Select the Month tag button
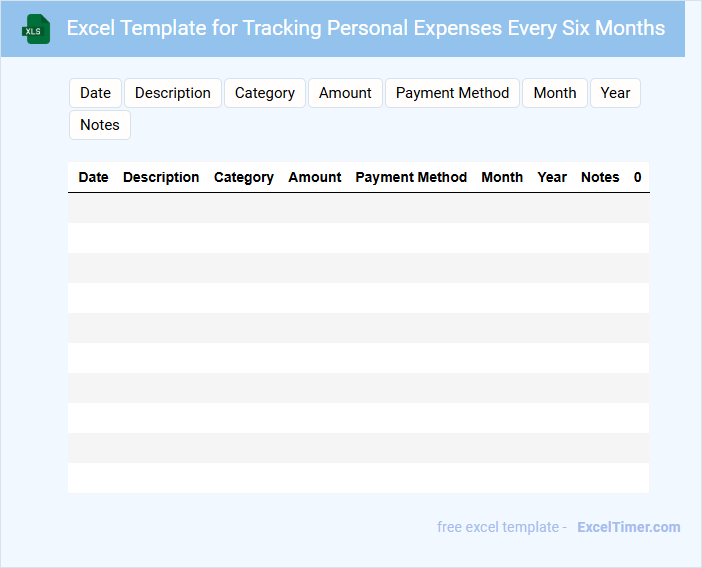This screenshot has width=702, height=568. coord(555,93)
